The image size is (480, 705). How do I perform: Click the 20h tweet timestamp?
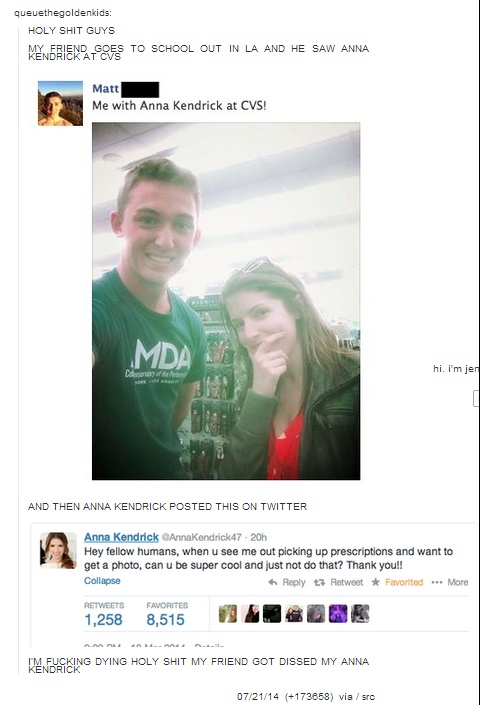click(x=258, y=537)
